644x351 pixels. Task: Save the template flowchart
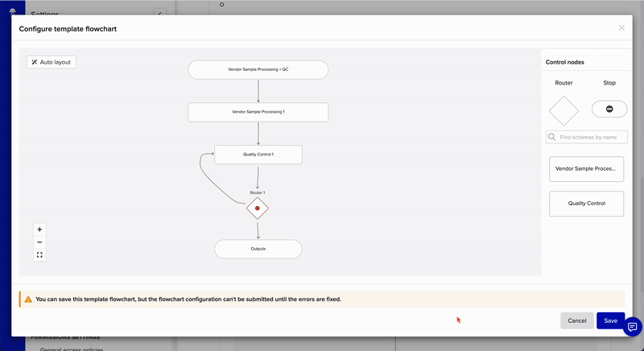pyautogui.click(x=610, y=320)
